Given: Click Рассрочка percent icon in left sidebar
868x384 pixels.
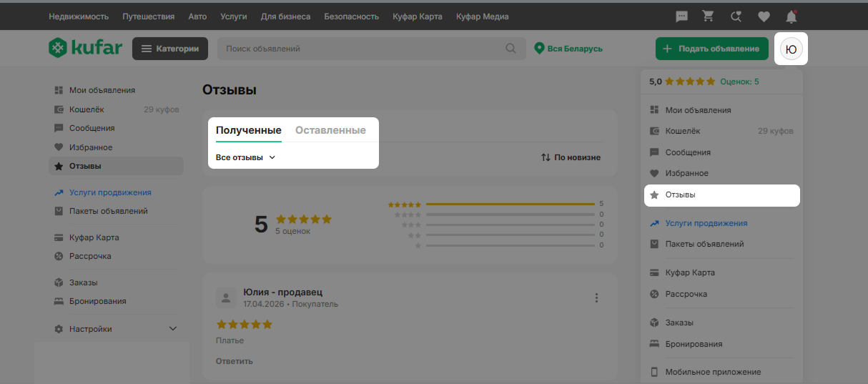Looking at the screenshot, I should [59, 256].
